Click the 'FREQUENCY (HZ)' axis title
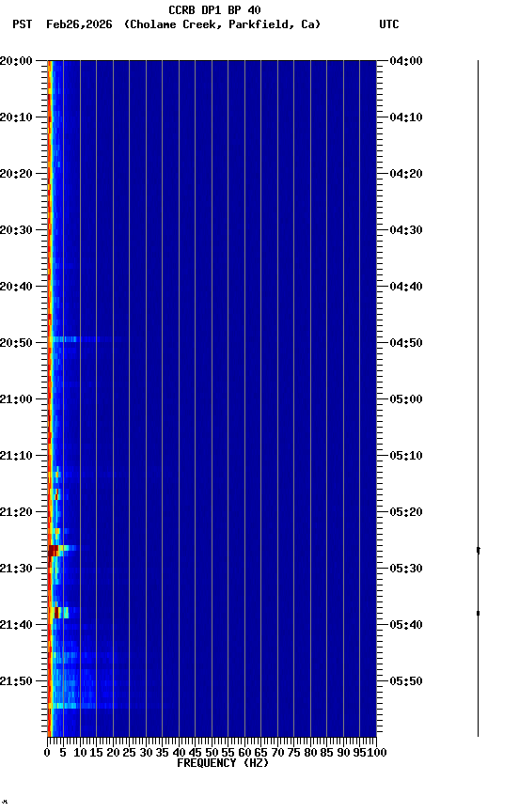This screenshot has width=519, height=812. (223, 764)
